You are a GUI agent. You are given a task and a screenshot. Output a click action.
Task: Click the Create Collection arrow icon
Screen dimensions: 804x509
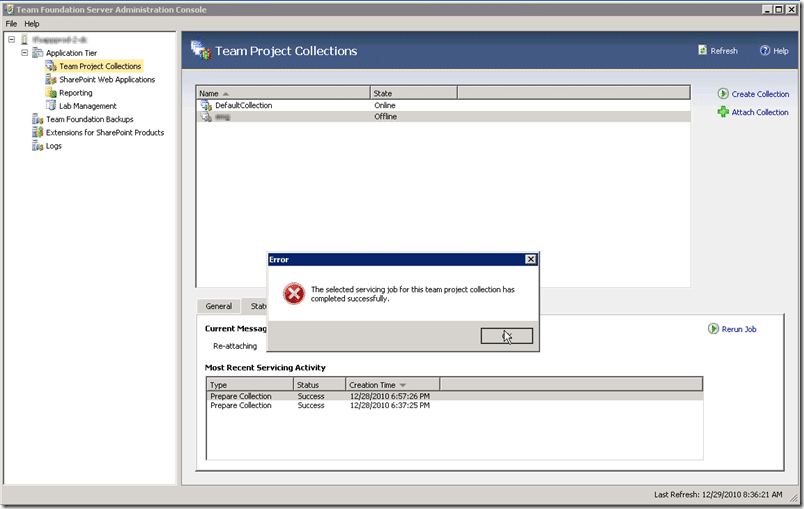723,93
